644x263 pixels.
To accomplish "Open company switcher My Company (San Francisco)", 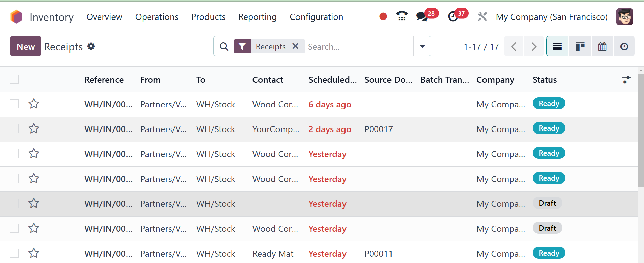I will point(552,17).
